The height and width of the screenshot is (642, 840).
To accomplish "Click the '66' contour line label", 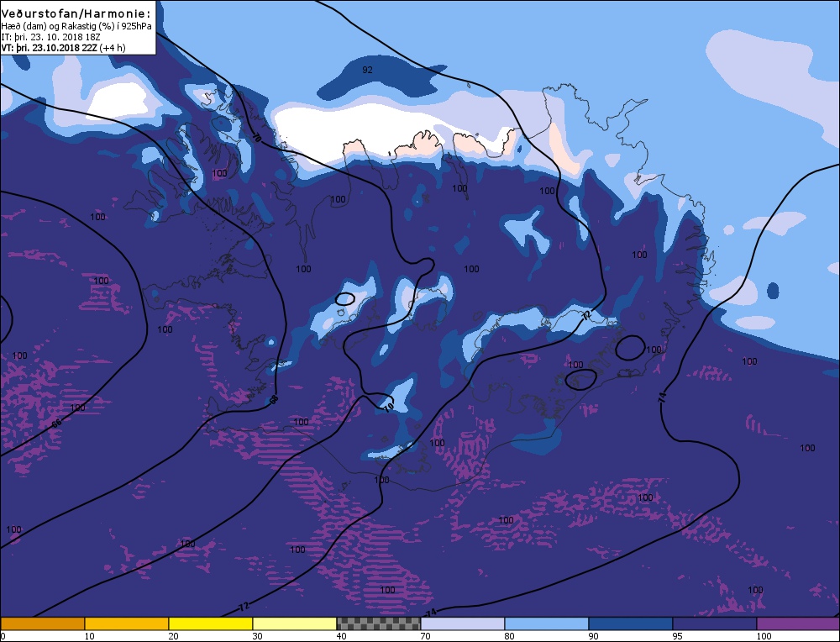I will point(57,423).
